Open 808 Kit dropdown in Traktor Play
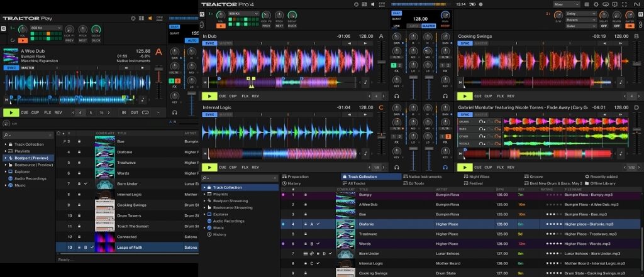644x277 pixels. 46,28
